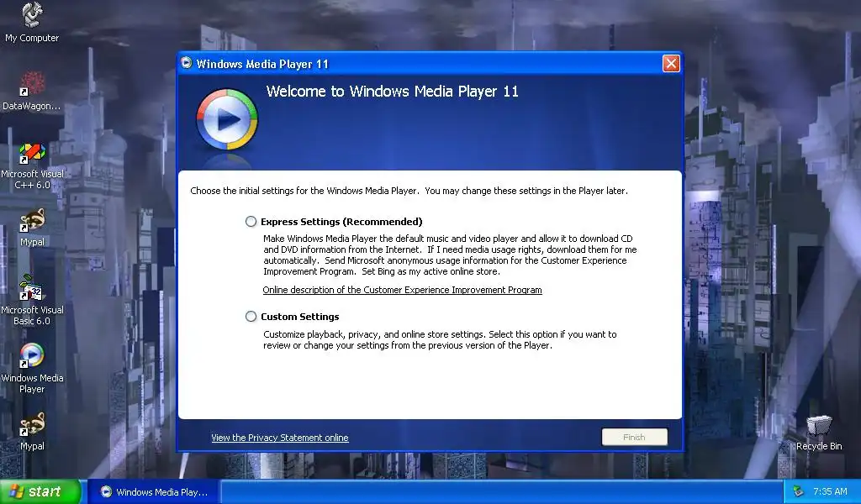Open the Start menu

click(40, 491)
